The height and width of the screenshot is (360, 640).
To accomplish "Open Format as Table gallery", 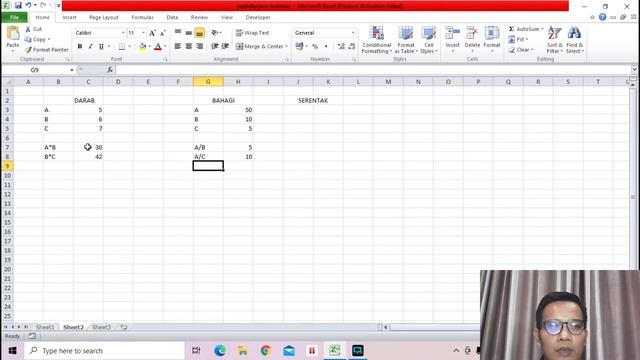I will point(406,40).
